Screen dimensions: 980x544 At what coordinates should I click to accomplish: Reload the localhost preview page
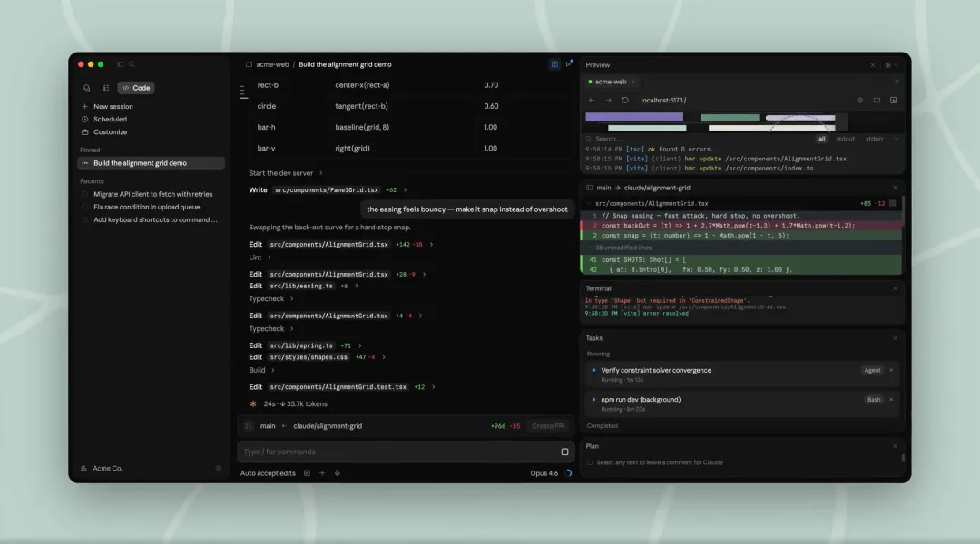625,100
